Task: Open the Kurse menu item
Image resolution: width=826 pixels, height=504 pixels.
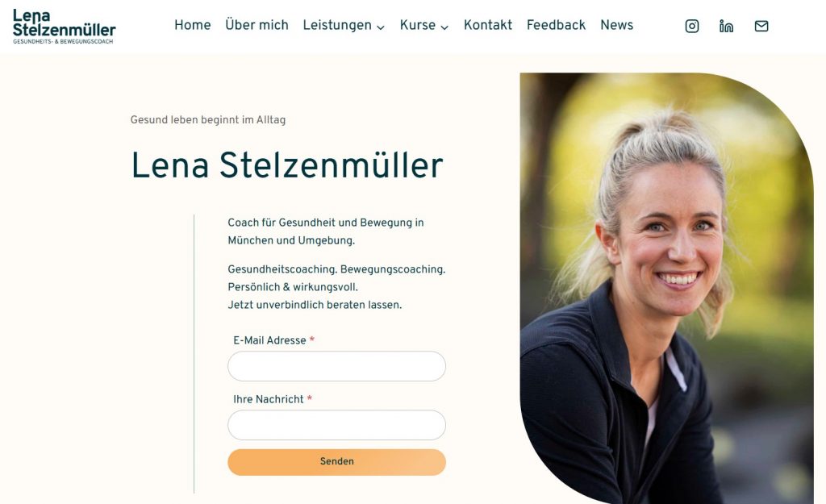Action: pyautogui.click(x=418, y=25)
